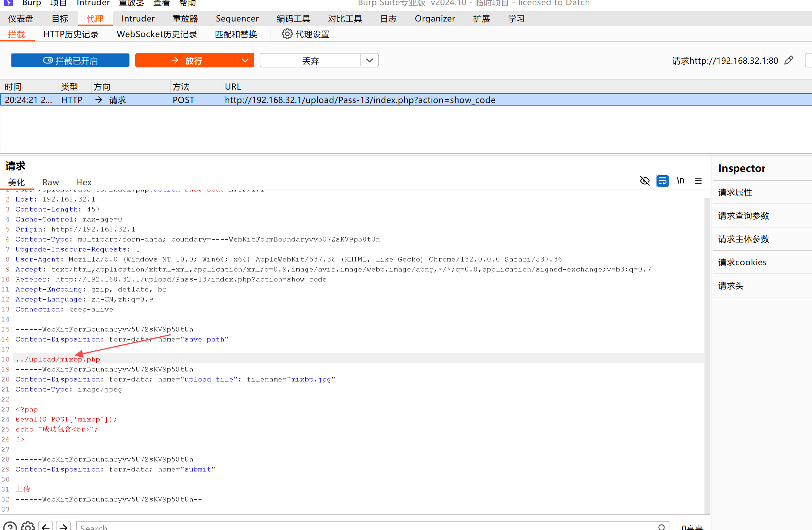Expand the 丢弃 drop dropdown arrow
Viewport: 812px width, 530px height.
[x=369, y=60]
